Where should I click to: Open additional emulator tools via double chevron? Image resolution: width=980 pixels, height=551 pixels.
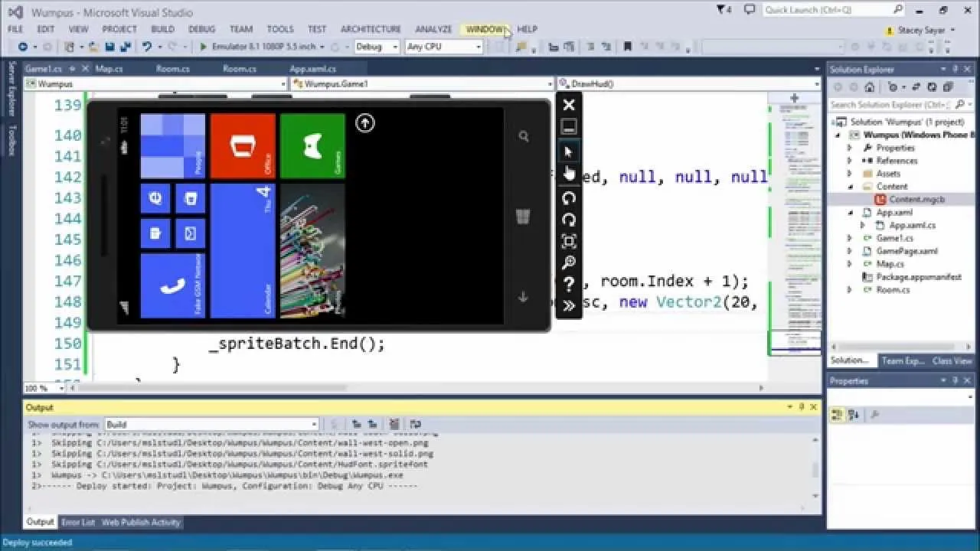pos(569,305)
